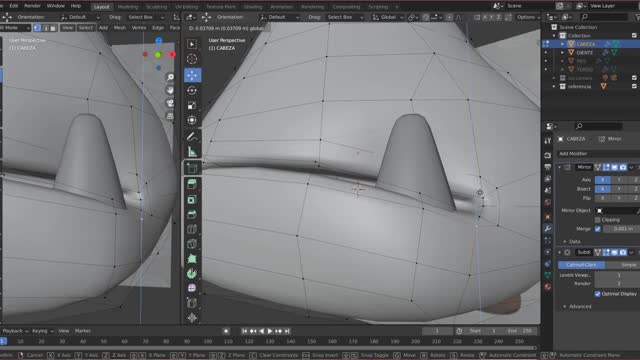Screen dimensions: 640x360
Task: Open left header Select Box drag dropdown
Action: 146,17
